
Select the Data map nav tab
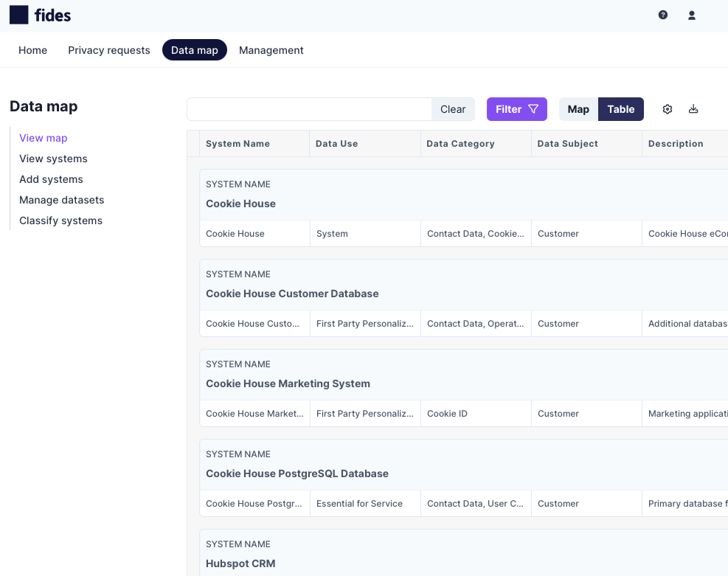(195, 50)
